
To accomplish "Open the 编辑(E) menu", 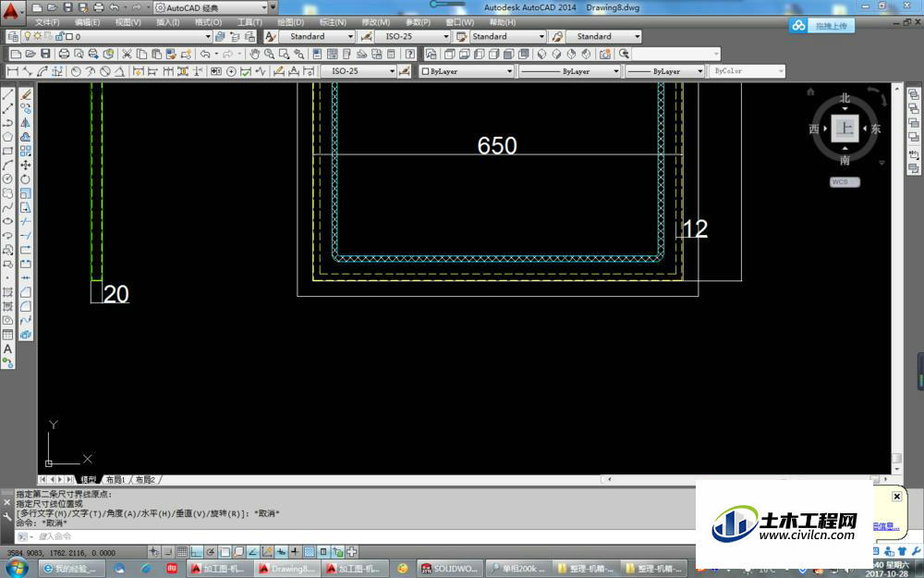I will [x=87, y=22].
